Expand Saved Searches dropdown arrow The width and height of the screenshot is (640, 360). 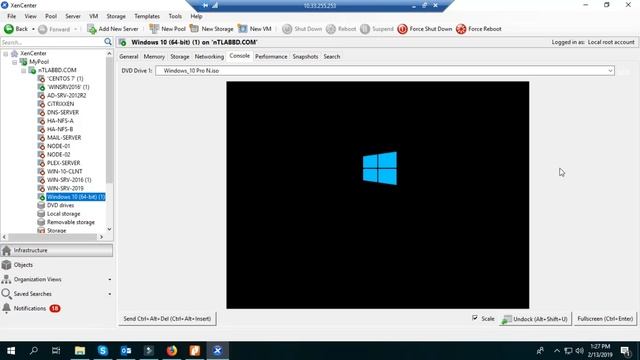[109, 294]
